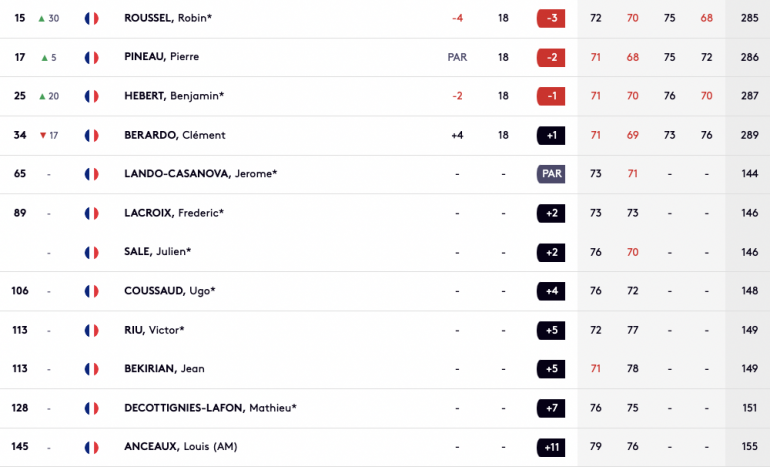770x467 pixels.
Task: Click the +7 total score badge
Action: [x=551, y=408]
